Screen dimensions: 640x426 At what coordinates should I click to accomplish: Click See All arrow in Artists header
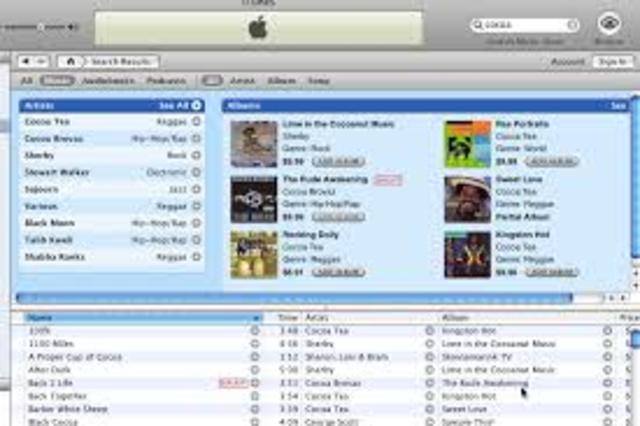pos(196,106)
